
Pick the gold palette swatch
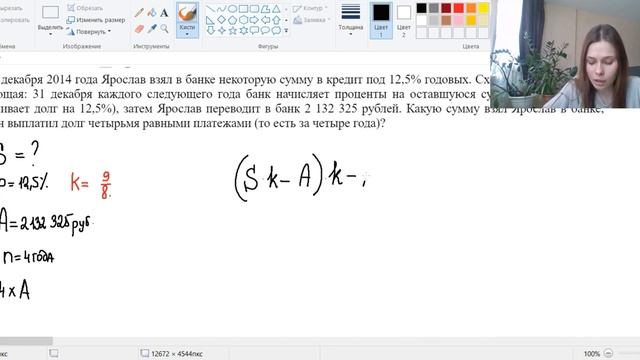(471, 20)
